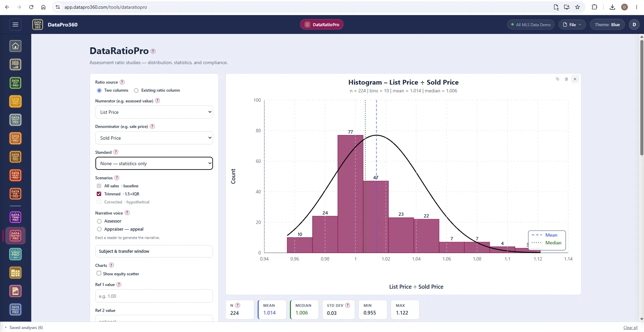Show help for Scenarios

(x=117, y=178)
